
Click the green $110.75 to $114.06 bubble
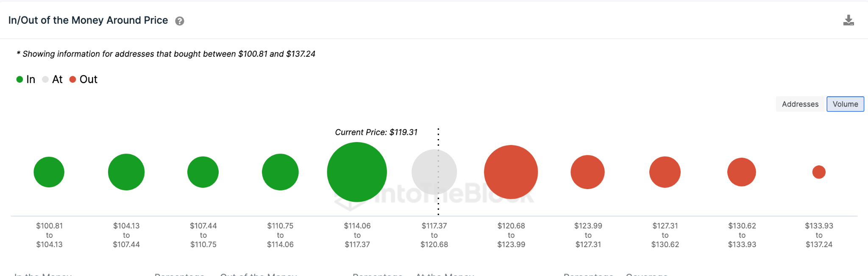(x=280, y=172)
